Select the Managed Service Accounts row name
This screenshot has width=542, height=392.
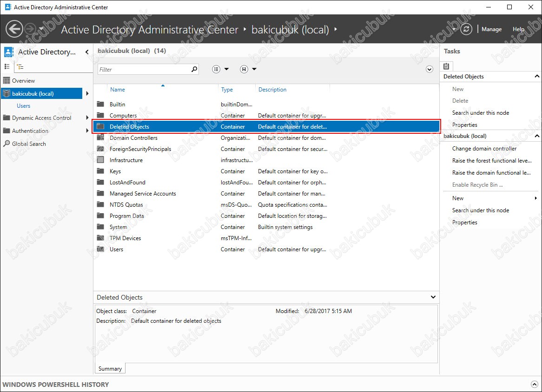click(x=143, y=194)
